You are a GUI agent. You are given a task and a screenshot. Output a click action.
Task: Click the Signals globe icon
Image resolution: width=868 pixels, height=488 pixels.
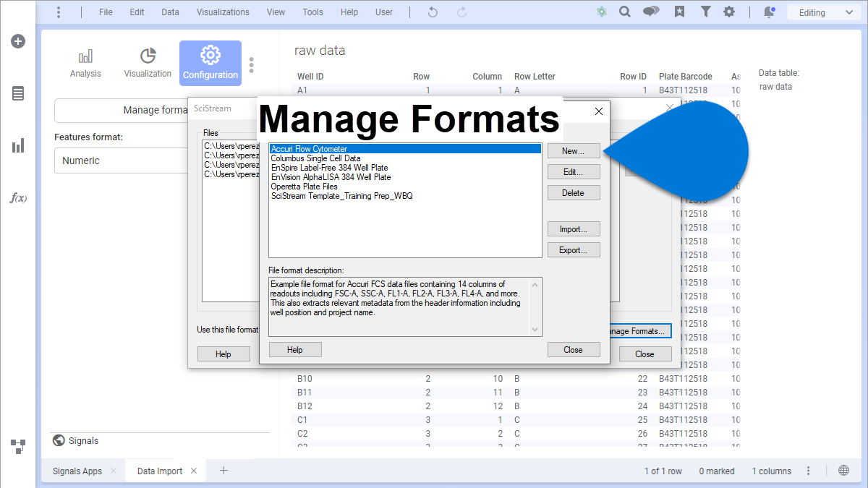[x=59, y=440]
